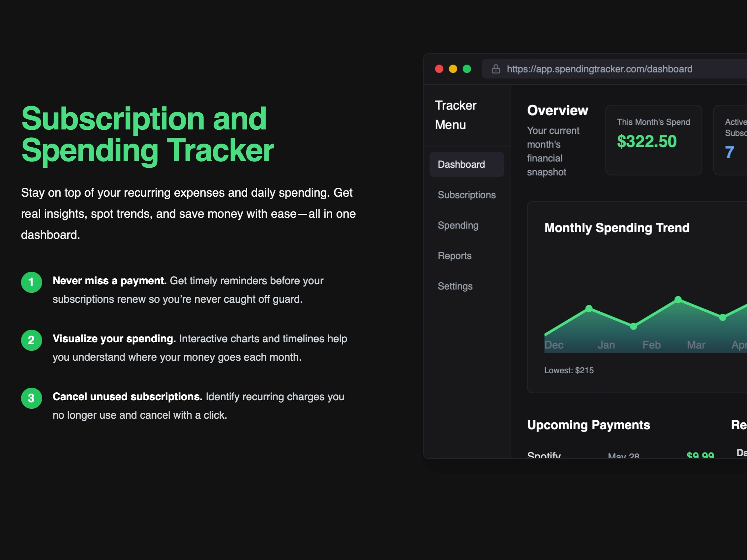Select the This Month's Spend card
The image size is (747, 560).
[x=653, y=140]
